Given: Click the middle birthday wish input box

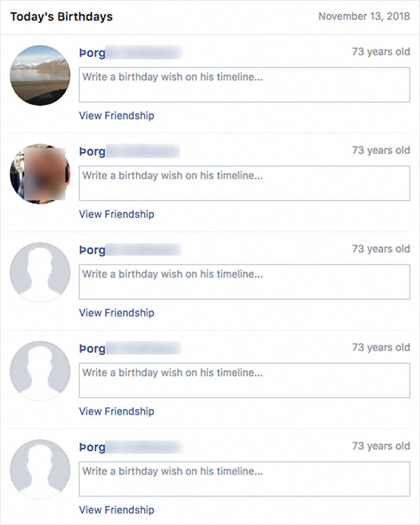Looking at the screenshot, I should [x=243, y=282].
